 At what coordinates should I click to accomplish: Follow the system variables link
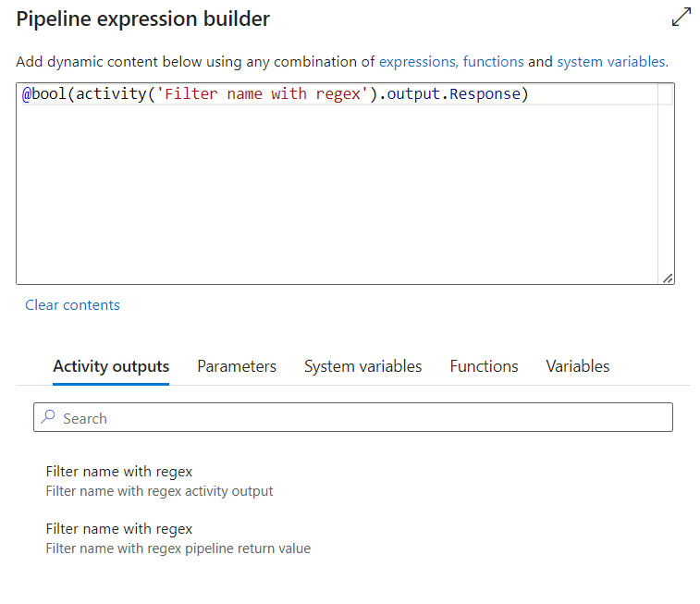point(612,62)
